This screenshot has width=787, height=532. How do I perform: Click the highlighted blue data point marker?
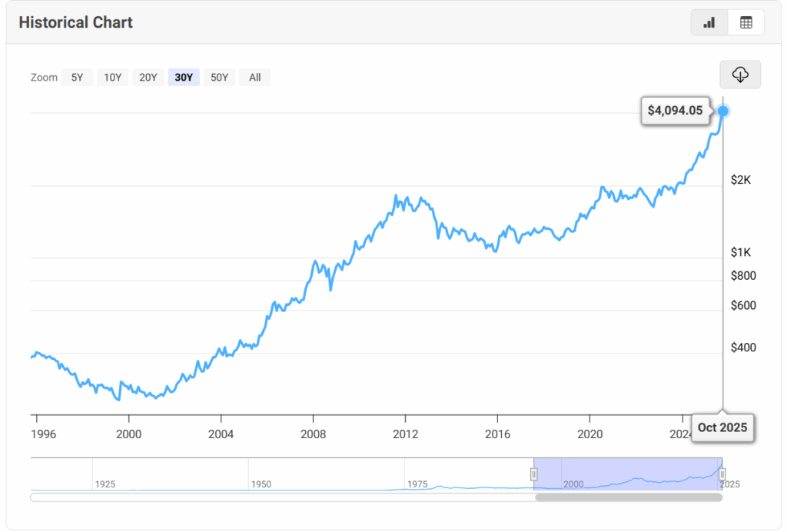pos(723,111)
